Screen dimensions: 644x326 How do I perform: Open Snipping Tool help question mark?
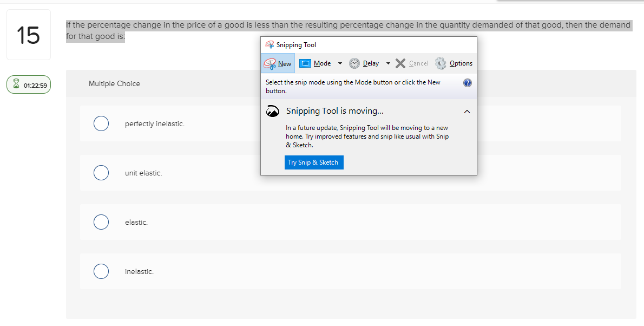point(468,83)
